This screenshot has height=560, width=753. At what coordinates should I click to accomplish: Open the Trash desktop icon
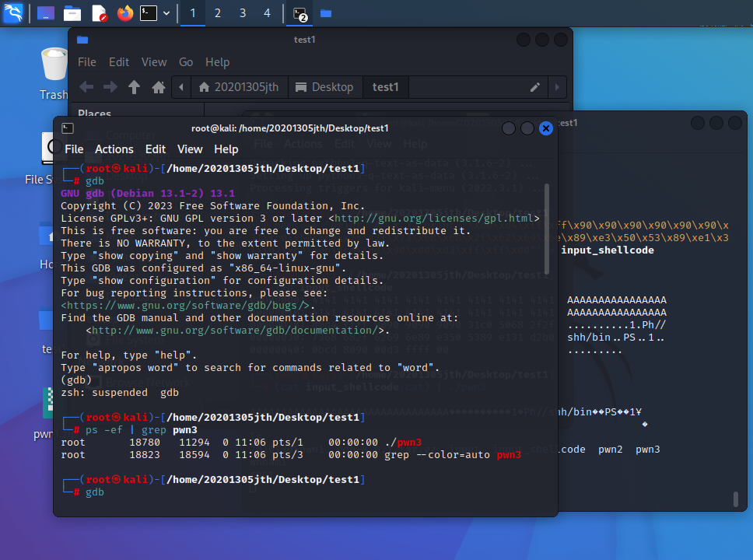(x=54, y=73)
